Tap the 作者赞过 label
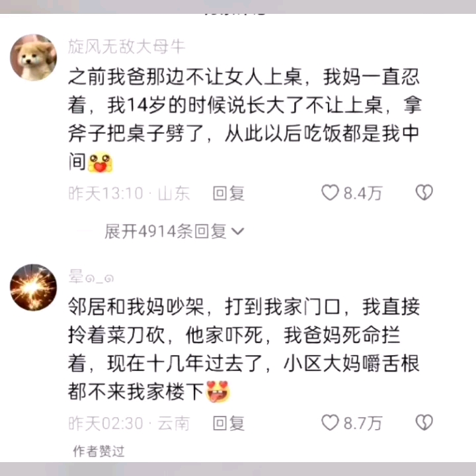This screenshot has width=476, height=476. (x=99, y=451)
